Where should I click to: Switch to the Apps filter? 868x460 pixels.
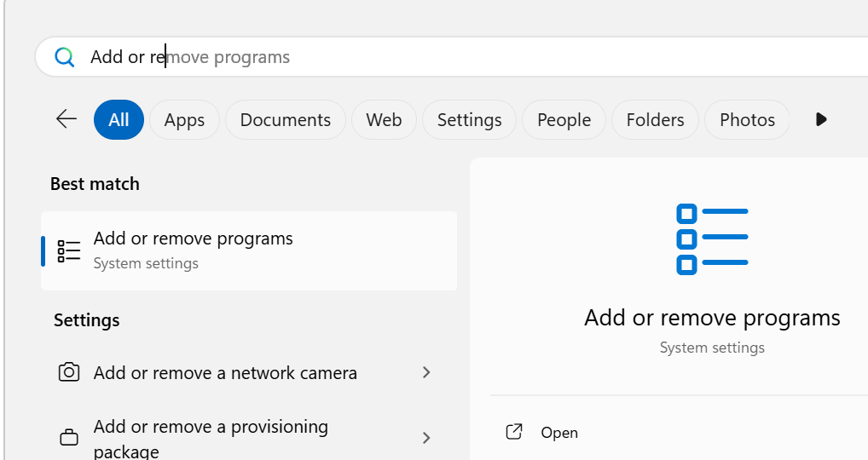click(x=184, y=120)
